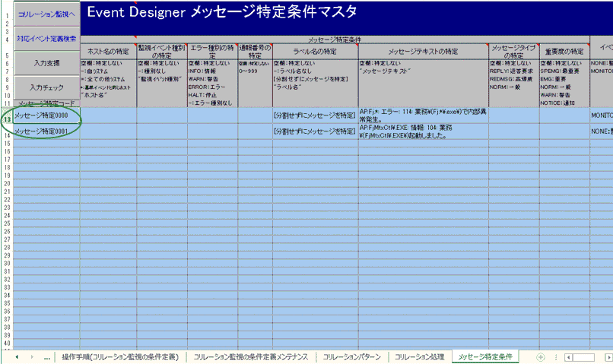The image size is (613, 364).
Task: Click the Event Designer メッセージ特定条件マスタ title cell
Action: tap(346, 18)
